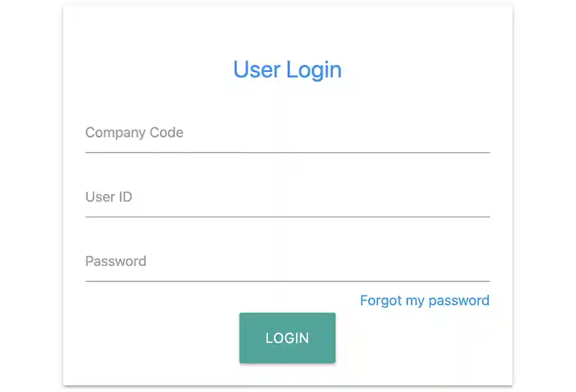Click the blue User Login title text
Screen dimensions: 576x392
click(287, 70)
